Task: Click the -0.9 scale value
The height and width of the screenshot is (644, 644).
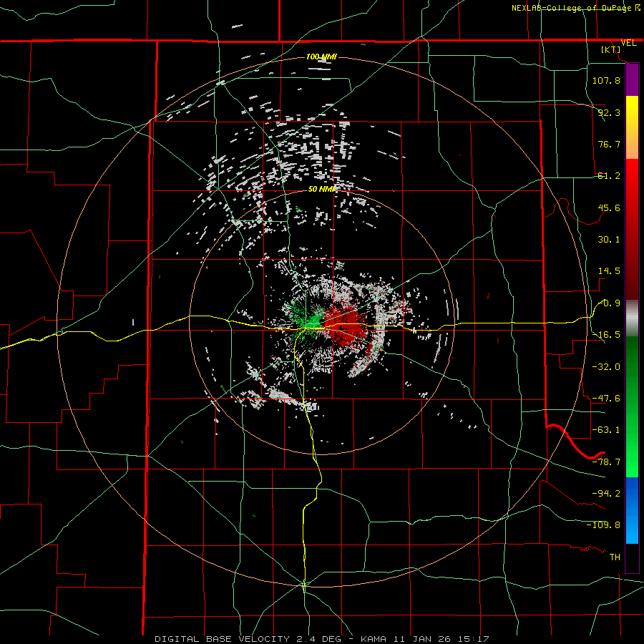Action: pyautogui.click(x=609, y=303)
